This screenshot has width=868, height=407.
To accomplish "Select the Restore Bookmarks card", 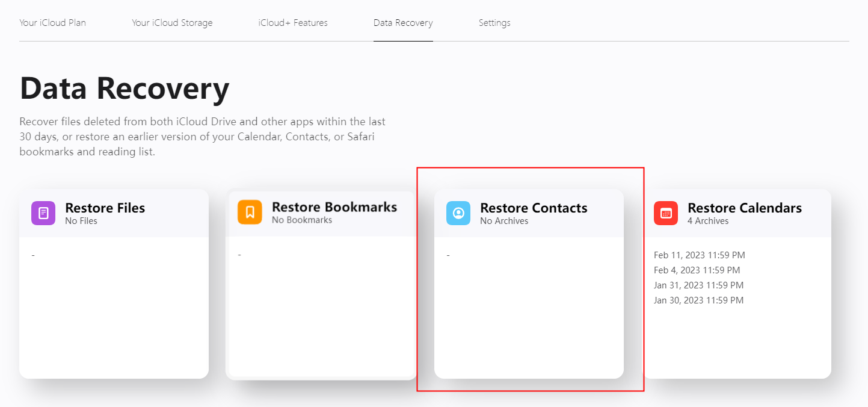I will (321, 283).
